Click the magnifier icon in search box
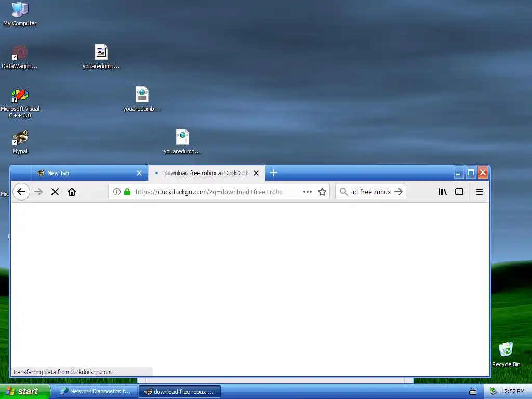Viewport: 532px width, 399px height. [x=344, y=192]
